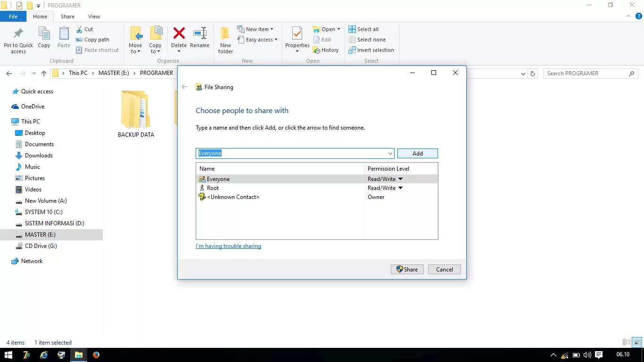Image resolution: width=644 pixels, height=362 pixels.
Task: Select the <Unknown Contact> row
Action: pyautogui.click(x=317, y=197)
